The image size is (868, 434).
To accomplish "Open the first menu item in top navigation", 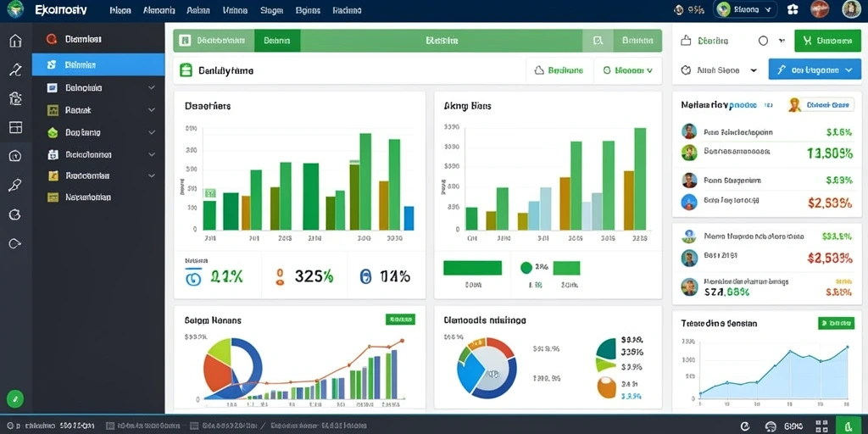I will click(120, 10).
